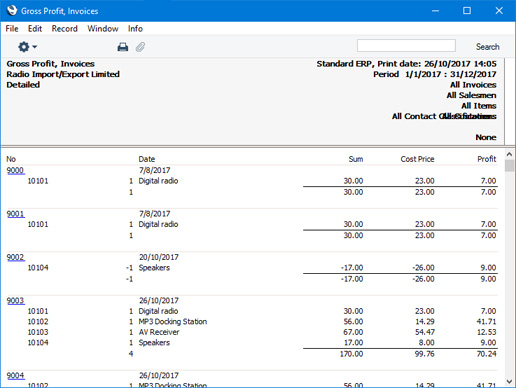Click the No column header
The height and width of the screenshot is (388, 516).
11,159
